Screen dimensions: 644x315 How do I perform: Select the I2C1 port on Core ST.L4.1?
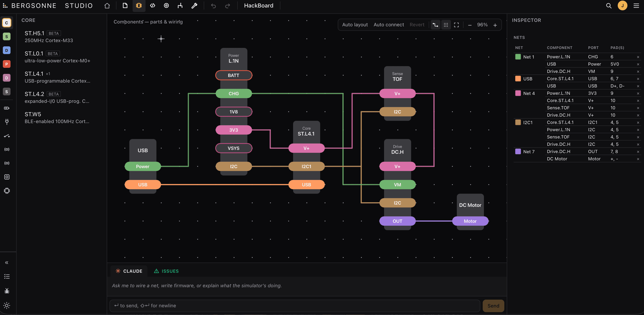306,167
